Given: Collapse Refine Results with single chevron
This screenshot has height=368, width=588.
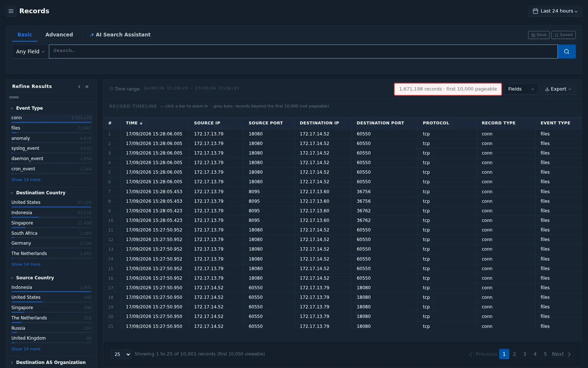Looking at the screenshot, I should 79,86.
